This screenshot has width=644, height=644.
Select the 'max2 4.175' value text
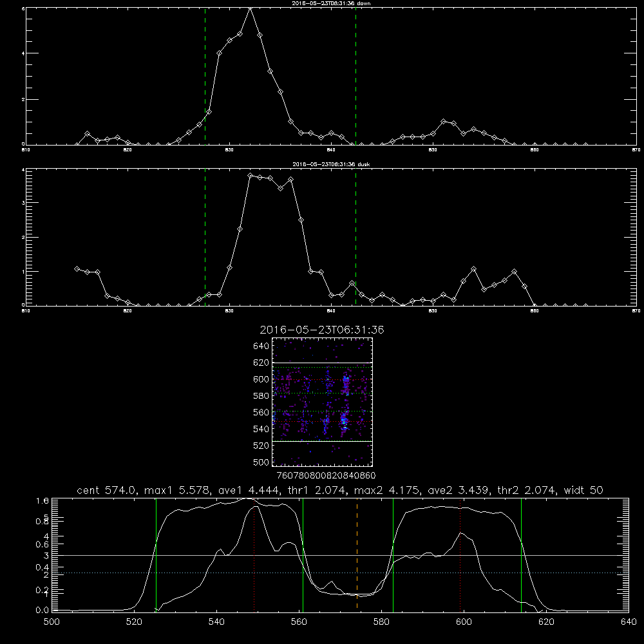point(388,490)
